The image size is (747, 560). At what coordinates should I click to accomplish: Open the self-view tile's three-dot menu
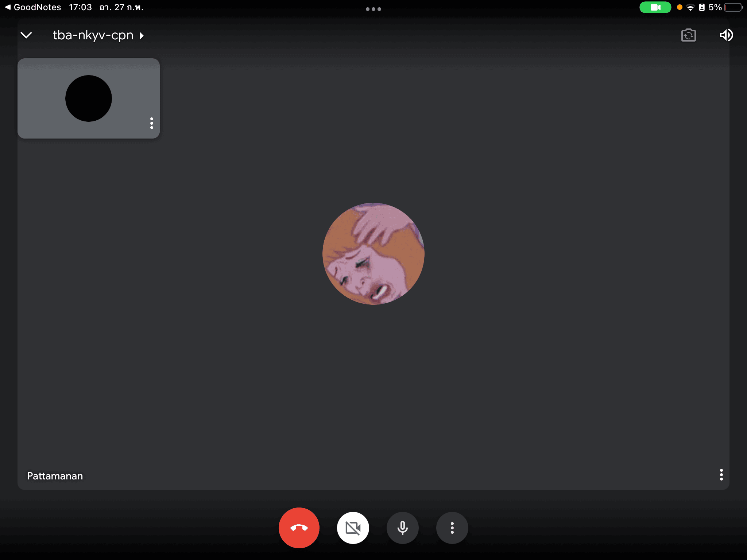[151, 123]
